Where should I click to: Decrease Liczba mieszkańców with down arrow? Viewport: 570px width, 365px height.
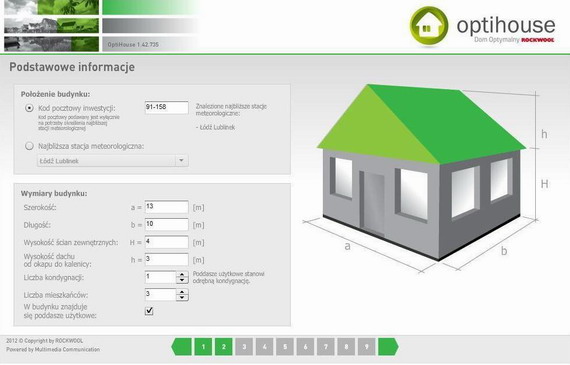[182, 298]
